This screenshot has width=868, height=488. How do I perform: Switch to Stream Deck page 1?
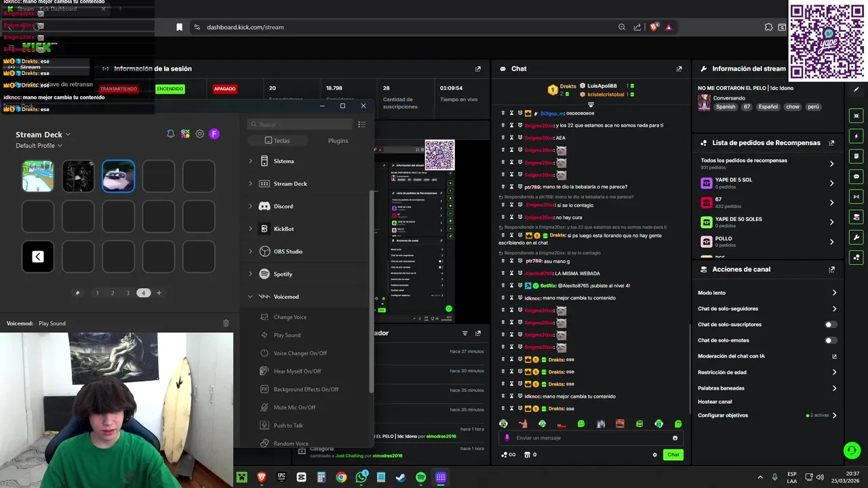click(x=97, y=293)
